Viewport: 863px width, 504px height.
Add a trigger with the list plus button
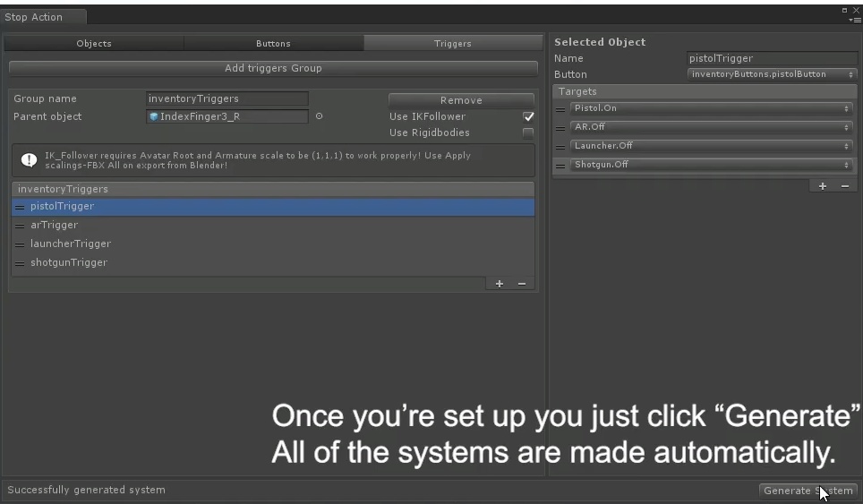[500, 284]
